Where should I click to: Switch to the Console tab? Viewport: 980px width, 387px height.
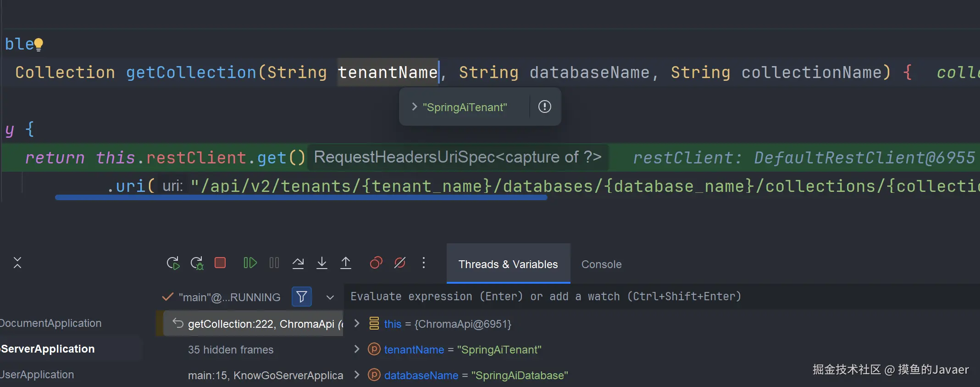click(x=601, y=264)
